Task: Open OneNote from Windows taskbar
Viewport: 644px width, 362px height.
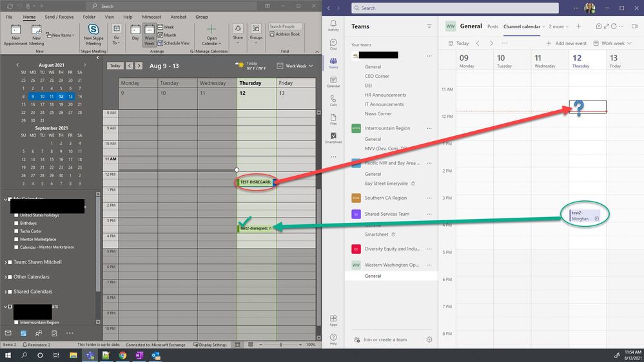Action: (x=139, y=356)
